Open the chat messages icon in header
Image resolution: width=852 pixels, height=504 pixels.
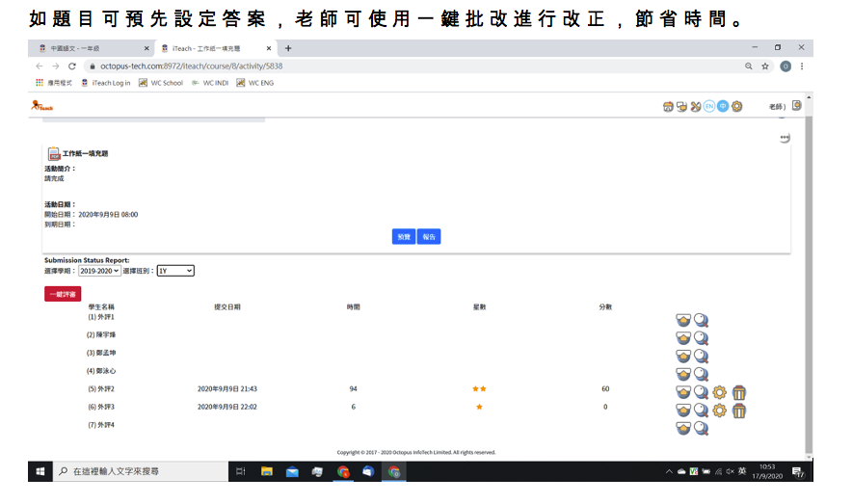tap(681, 106)
